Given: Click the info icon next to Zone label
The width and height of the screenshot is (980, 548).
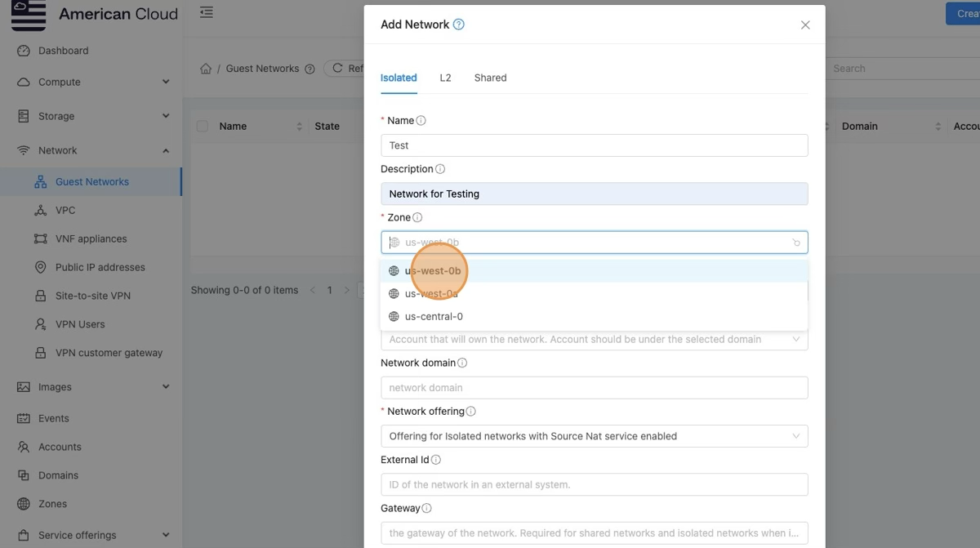Looking at the screenshot, I should coord(417,218).
